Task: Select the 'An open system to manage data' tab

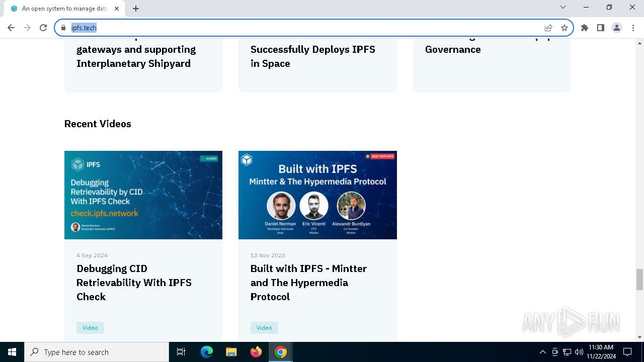Action: (x=64, y=9)
